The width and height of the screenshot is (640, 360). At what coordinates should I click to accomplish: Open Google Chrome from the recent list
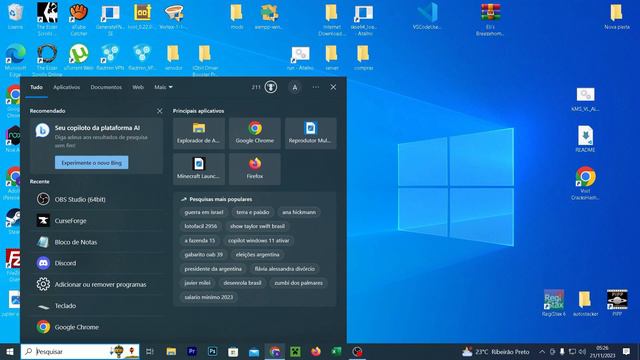[97, 327]
